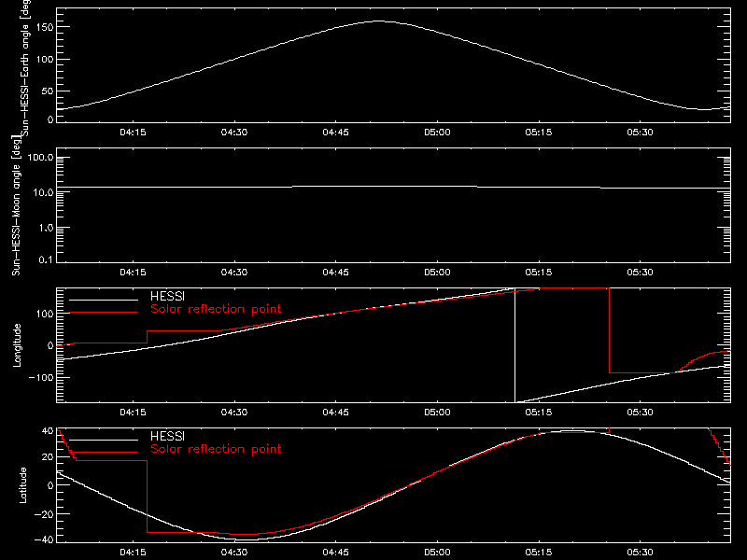The height and width of the screenshot is (560, 747).
Task: Click the 100 tick label on Earth angle axis
Action: [45, 60]
